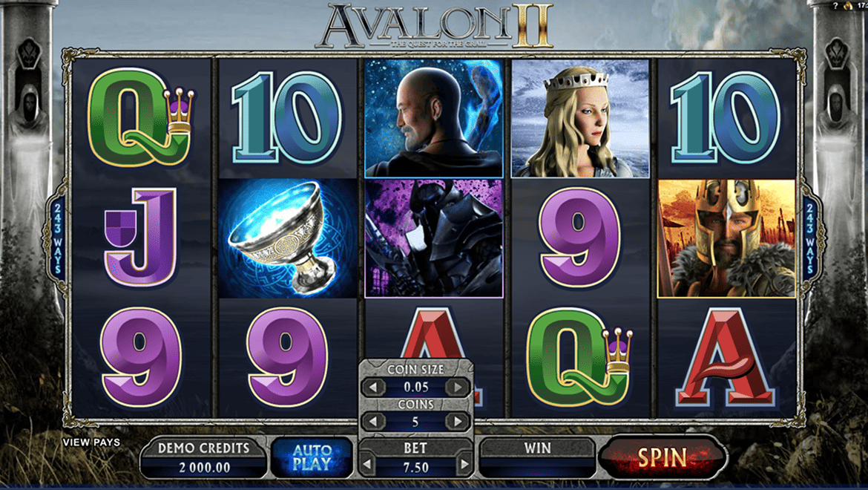Click the gold bell icon at top right
The width and height of the screenshot is (868, 490).
(847, 5)
